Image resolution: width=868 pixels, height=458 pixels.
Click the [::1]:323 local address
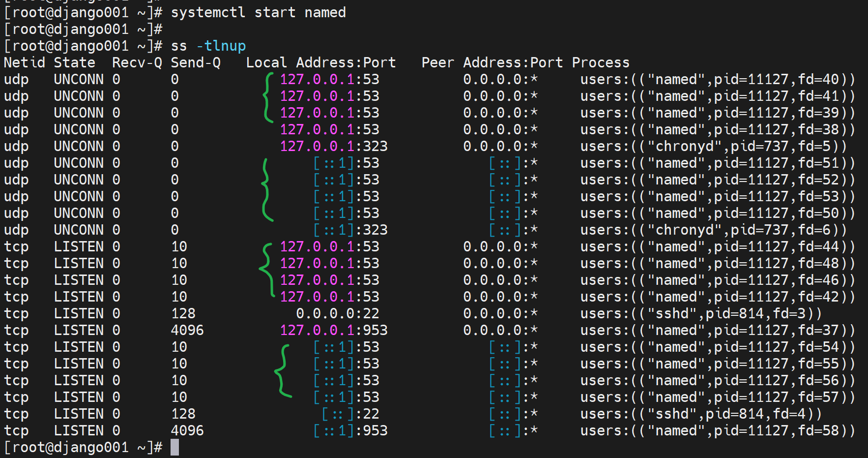(x=350, y=230)
